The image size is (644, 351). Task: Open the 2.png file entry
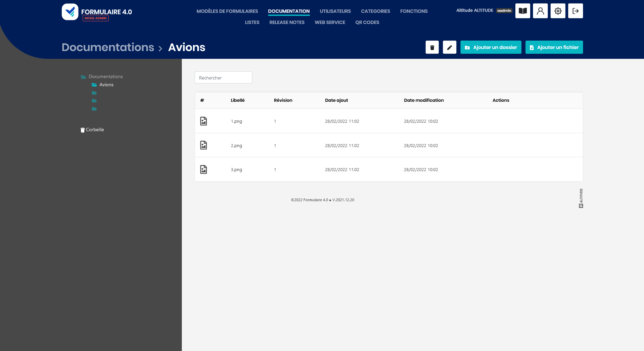(x=236, y=145)
